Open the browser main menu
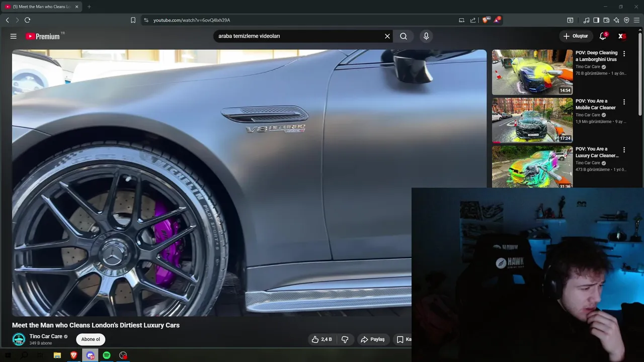The image size is (644, 362). click(x=636, y=20)
